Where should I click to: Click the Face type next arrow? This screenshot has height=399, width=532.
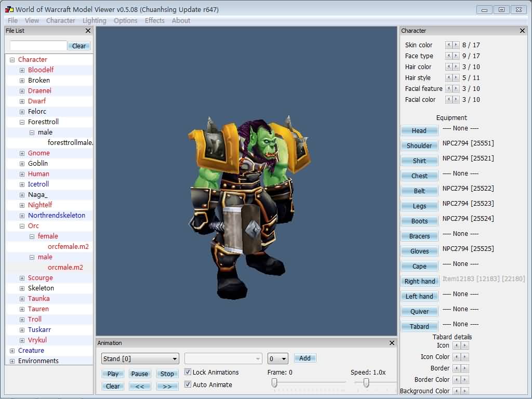456,56
